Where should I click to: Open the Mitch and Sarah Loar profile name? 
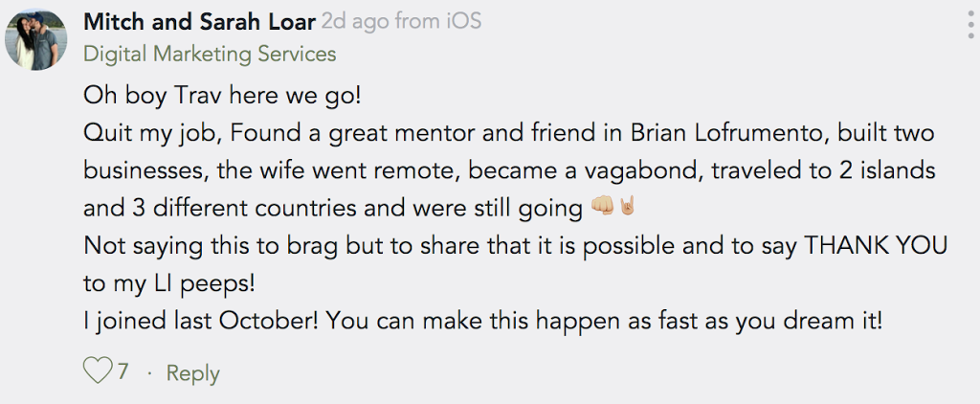(x=199, y=22)
